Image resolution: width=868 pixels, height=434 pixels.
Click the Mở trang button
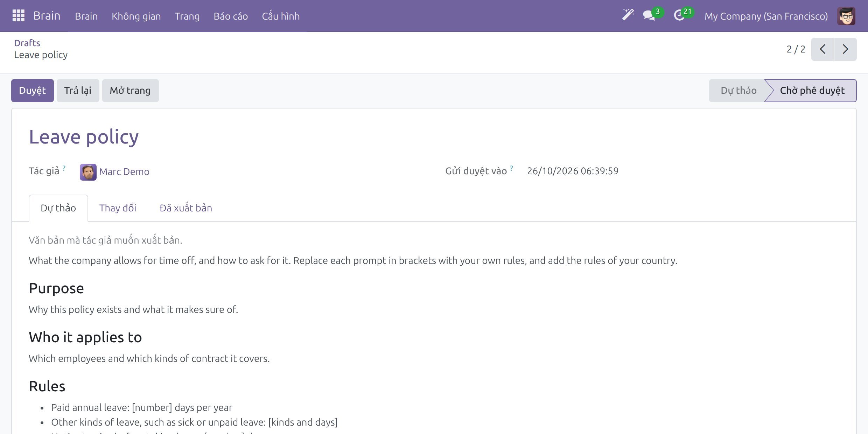coord(130,91)
